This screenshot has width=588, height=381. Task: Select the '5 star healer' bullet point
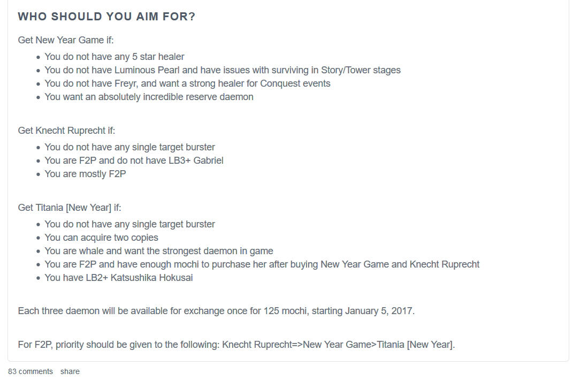coord(114,57)
